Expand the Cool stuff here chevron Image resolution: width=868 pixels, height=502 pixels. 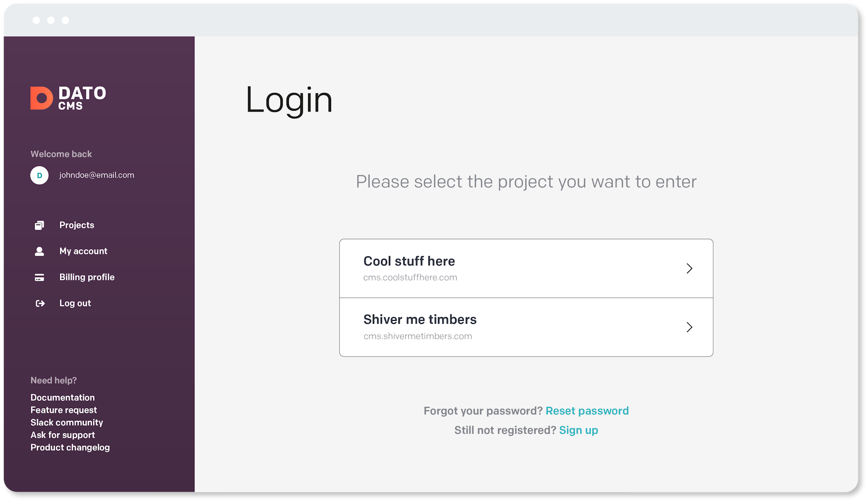coord(689,268)
